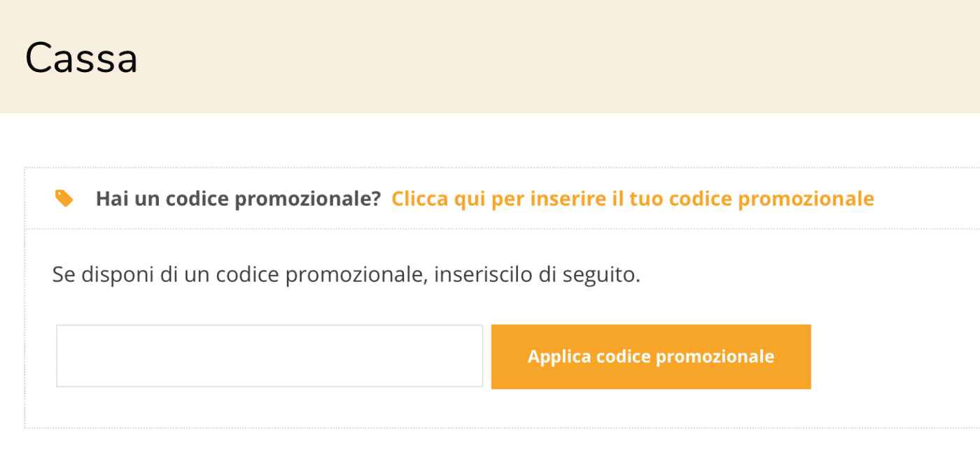Image resolution: width=980 pixels, height=466 pixels.
Task: Click white area between header and coupon box
Action: click(490, 140)
